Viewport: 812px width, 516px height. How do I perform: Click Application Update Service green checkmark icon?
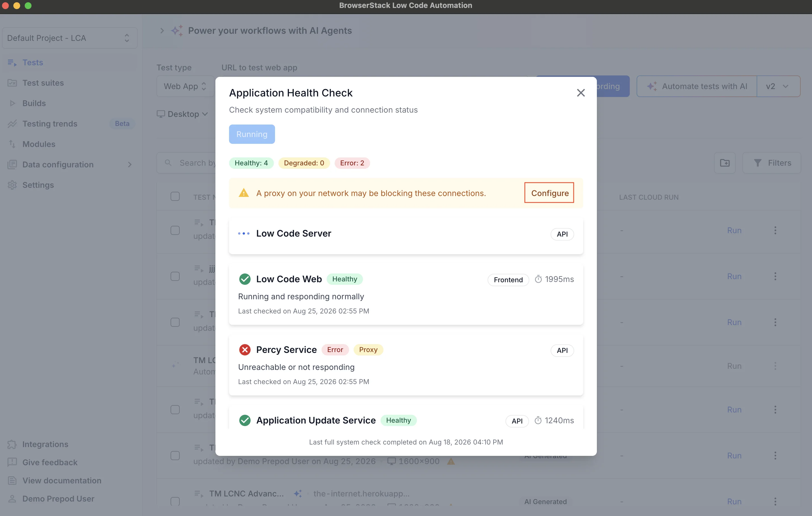245,420
